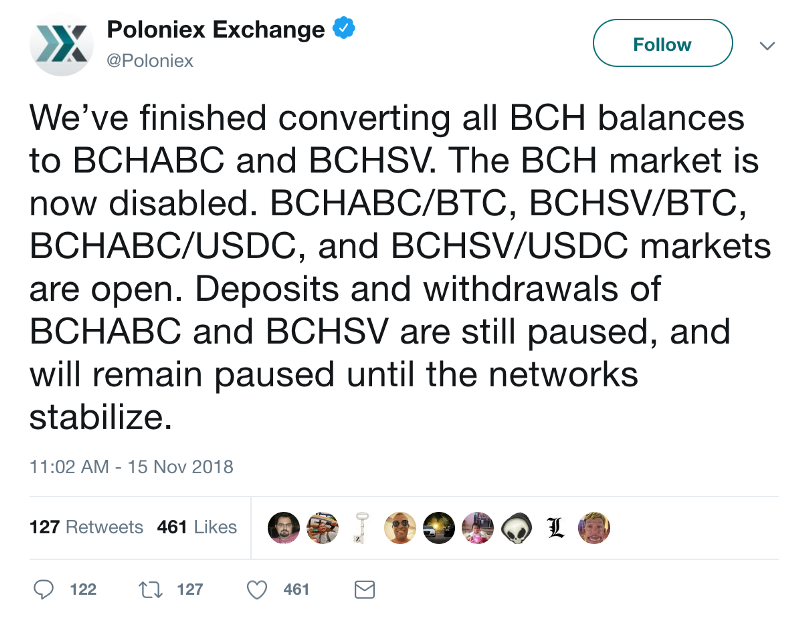Open the alien skull liker avatar
The width and height of the screenshot is (800, 624).
click(x=516, y=528)
